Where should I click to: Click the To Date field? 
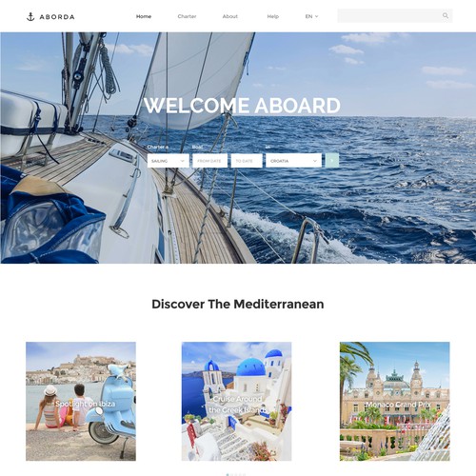coord(247,161)
